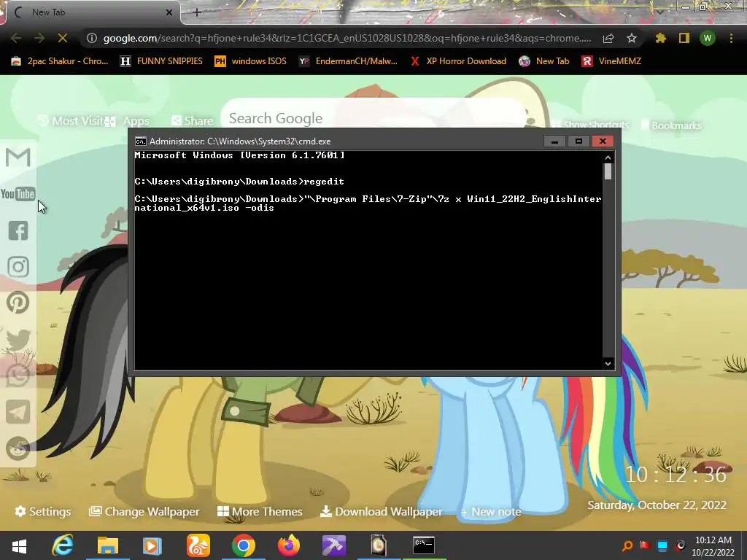Screen dimensions: 747x560
Task: Open Instagram shortcut in the sidebar
Action: pyautogui.click(x=18, y=267)
